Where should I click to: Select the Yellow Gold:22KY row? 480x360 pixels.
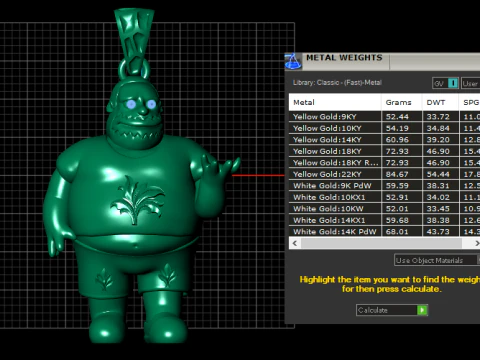[385, 174]
